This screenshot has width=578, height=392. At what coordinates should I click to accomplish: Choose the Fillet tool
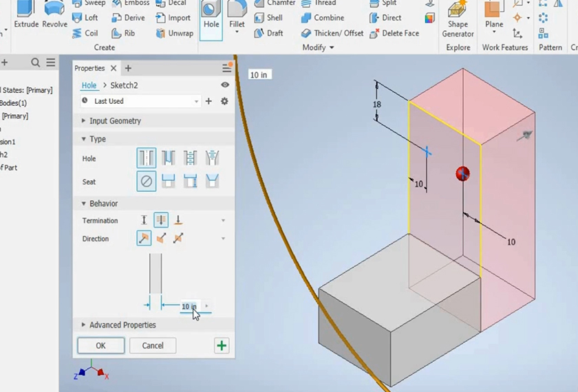pos(237,17)
